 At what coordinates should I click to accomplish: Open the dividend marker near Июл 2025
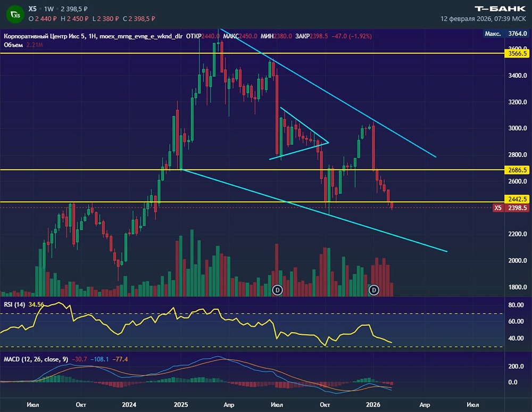point(278,290)
